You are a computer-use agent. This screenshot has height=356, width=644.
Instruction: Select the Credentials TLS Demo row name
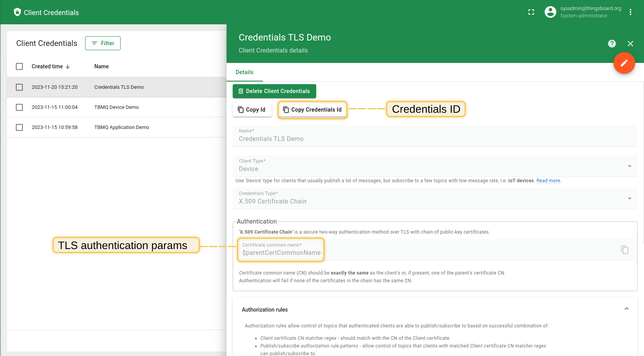point(119,87)
